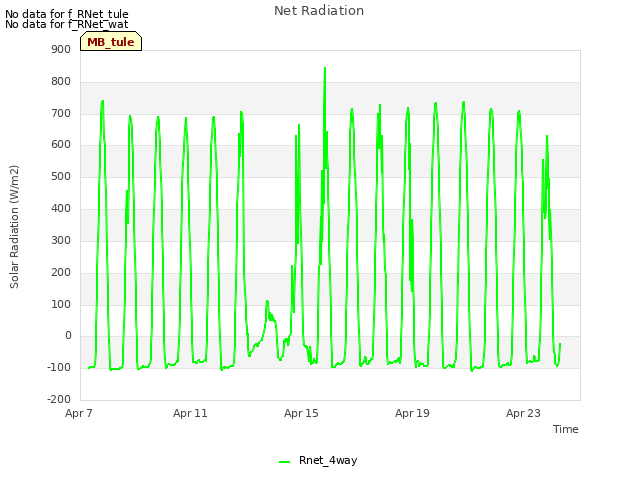Click the 900 y-axis tick label
Image resolution: width=640 pixels, height=480 pixels.
tap(61, 49)
